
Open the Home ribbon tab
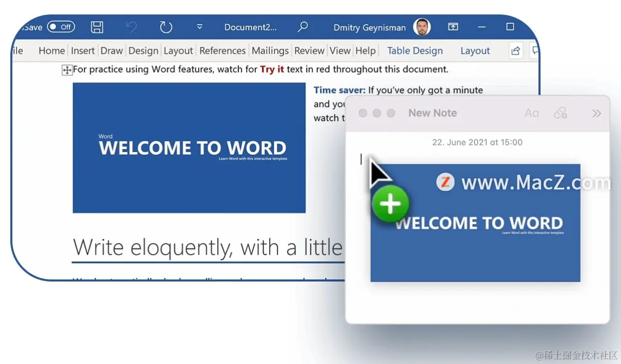pos(52,51)
